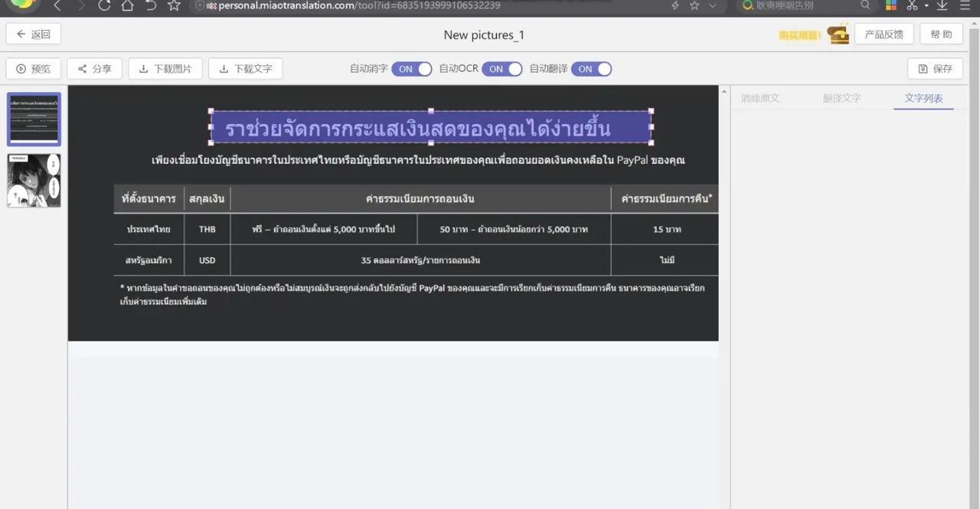980x509 pixels.
Task: Open the browser home page icon
Action: [127, 6]
